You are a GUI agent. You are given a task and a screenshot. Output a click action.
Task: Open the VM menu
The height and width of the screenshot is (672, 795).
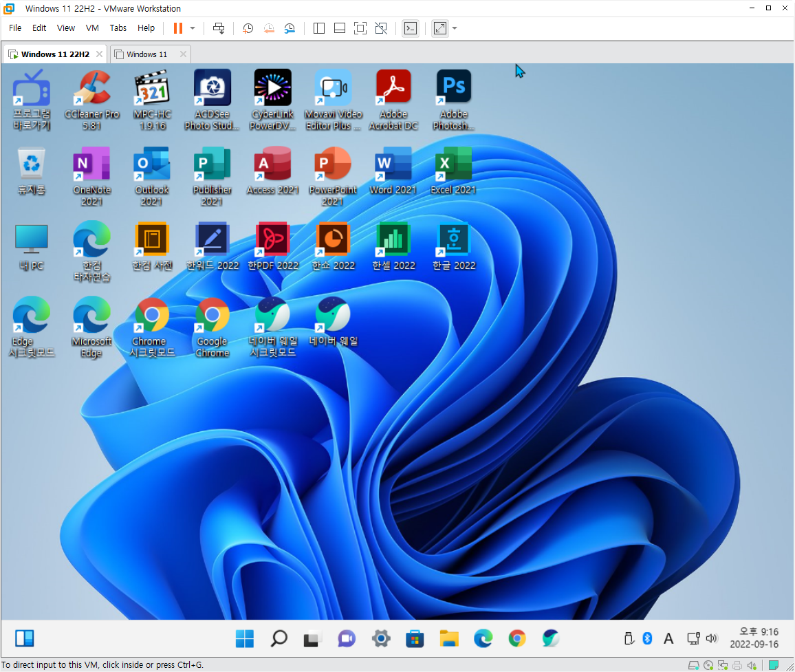pos(91,28)
